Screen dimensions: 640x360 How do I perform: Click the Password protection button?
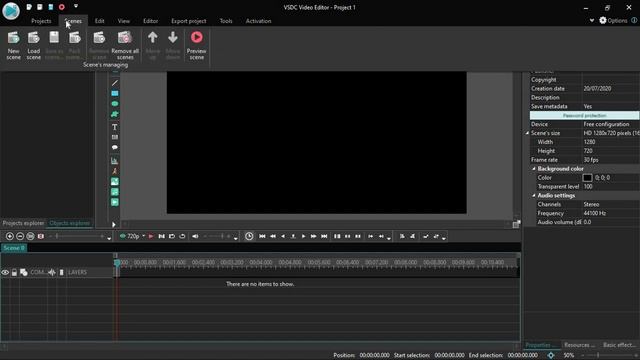click(584, 116)
